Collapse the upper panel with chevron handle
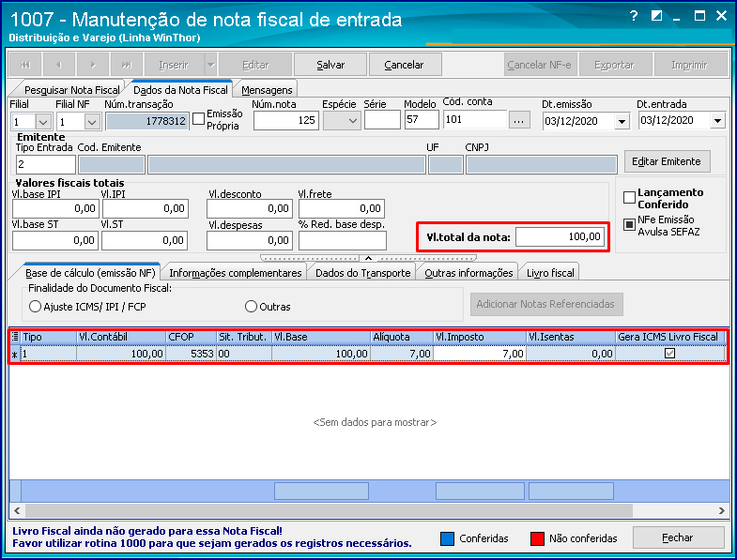Screen dimensions: 737x560 tap(368, 258)
